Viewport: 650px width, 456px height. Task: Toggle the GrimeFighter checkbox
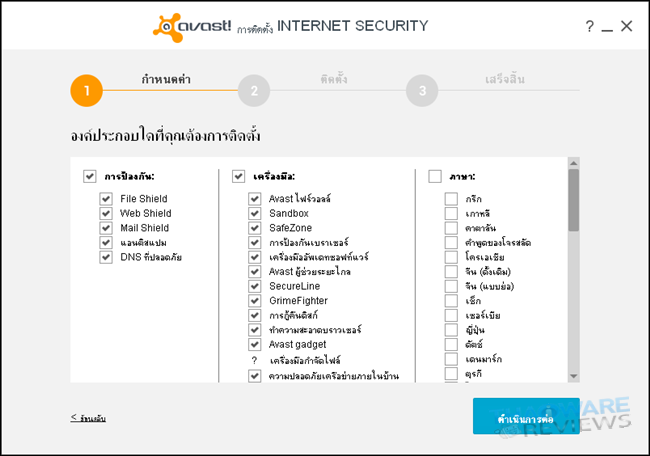255,301
